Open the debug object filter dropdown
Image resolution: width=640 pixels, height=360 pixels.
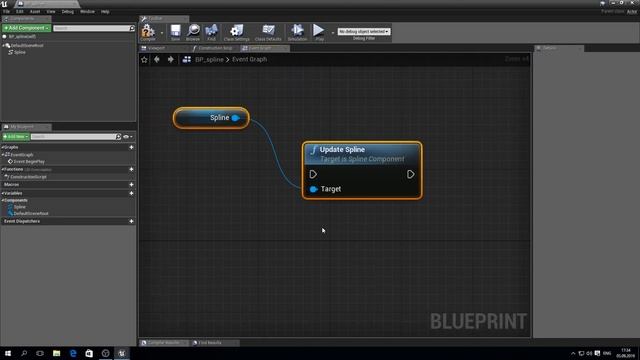pyautogui.click(x=364, y=31)
